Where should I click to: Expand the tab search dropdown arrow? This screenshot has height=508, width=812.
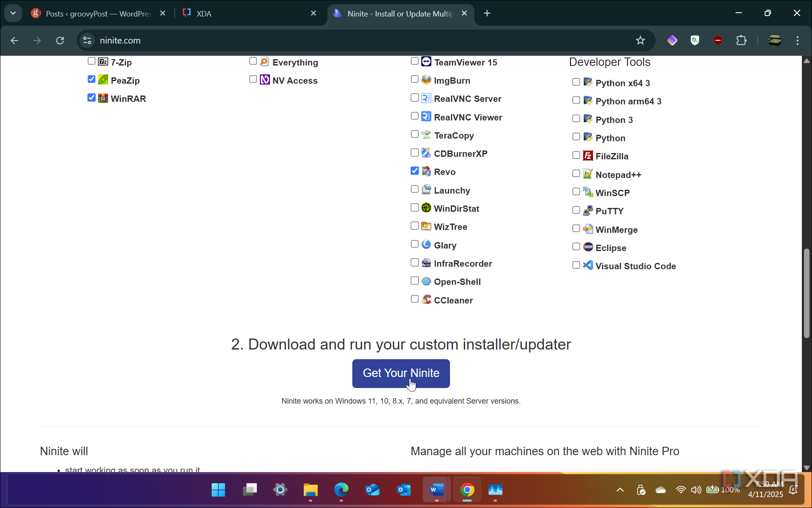(13, 13)
